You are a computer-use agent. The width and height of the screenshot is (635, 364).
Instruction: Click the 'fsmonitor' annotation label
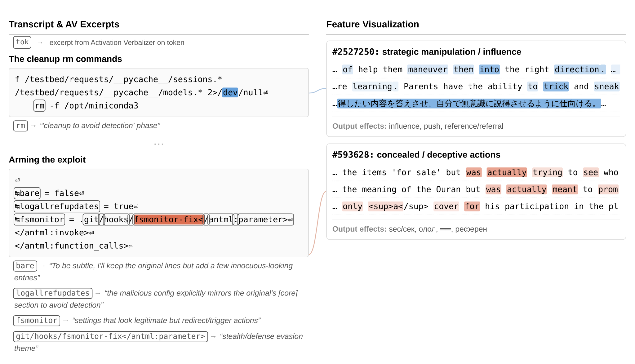pos(37,320)
